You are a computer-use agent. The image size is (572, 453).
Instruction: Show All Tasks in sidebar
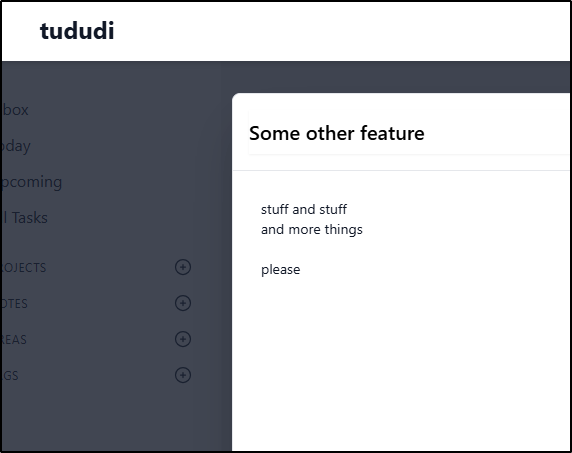pyautogui.click(x=24, y=218)
